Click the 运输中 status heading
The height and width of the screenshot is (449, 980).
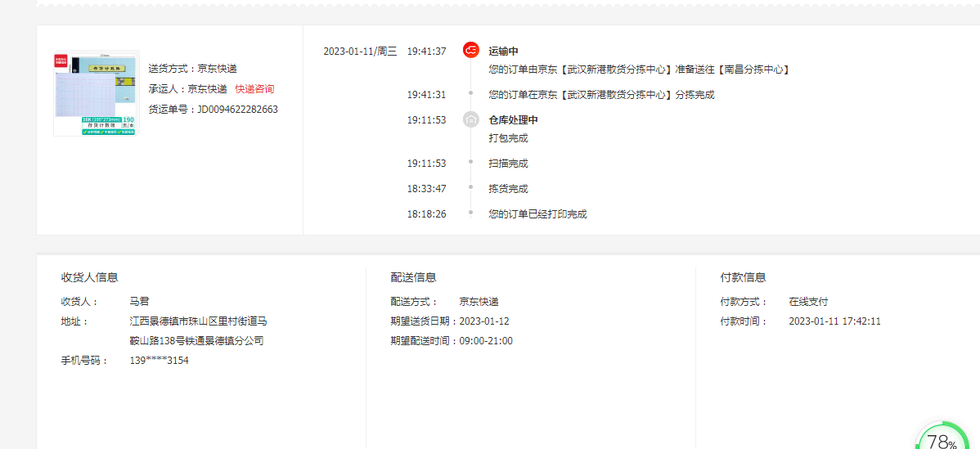(x=504, y=52)
